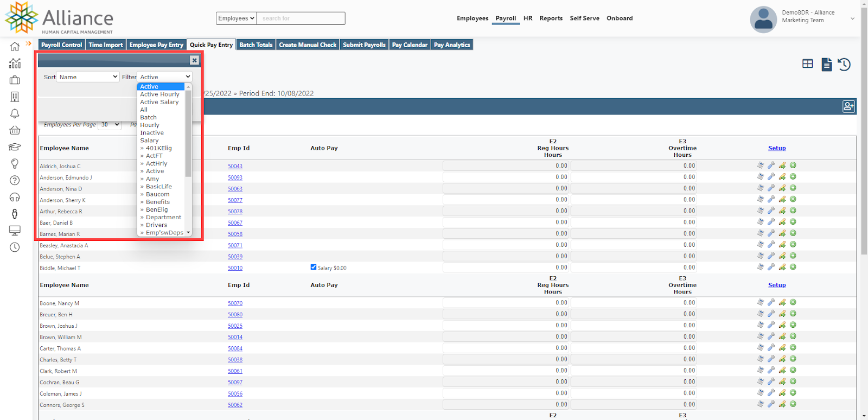The width and height of the screenshot is (868, 420).
Task: Click the briefcase icon in the sidebar
Action: click(15, 80)
